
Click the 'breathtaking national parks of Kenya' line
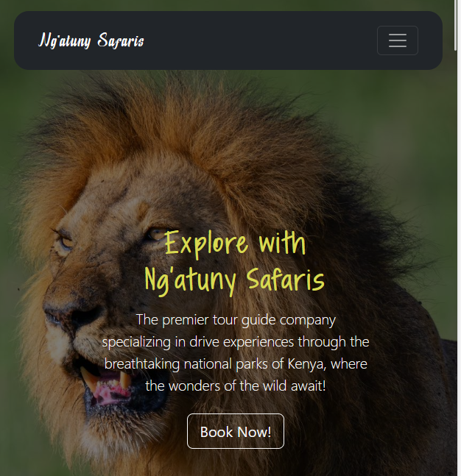pyautogui.click(x=236, y=364)
